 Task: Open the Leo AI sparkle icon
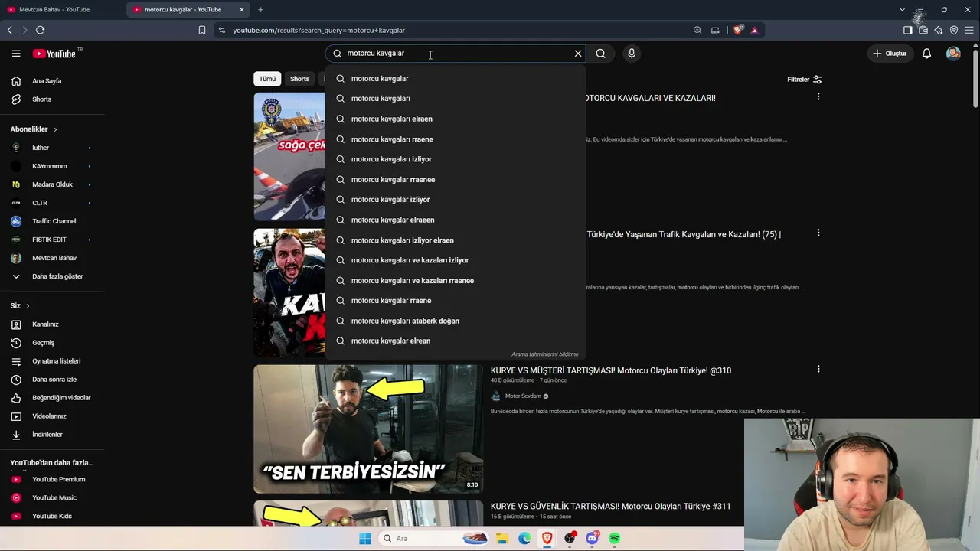939,30
